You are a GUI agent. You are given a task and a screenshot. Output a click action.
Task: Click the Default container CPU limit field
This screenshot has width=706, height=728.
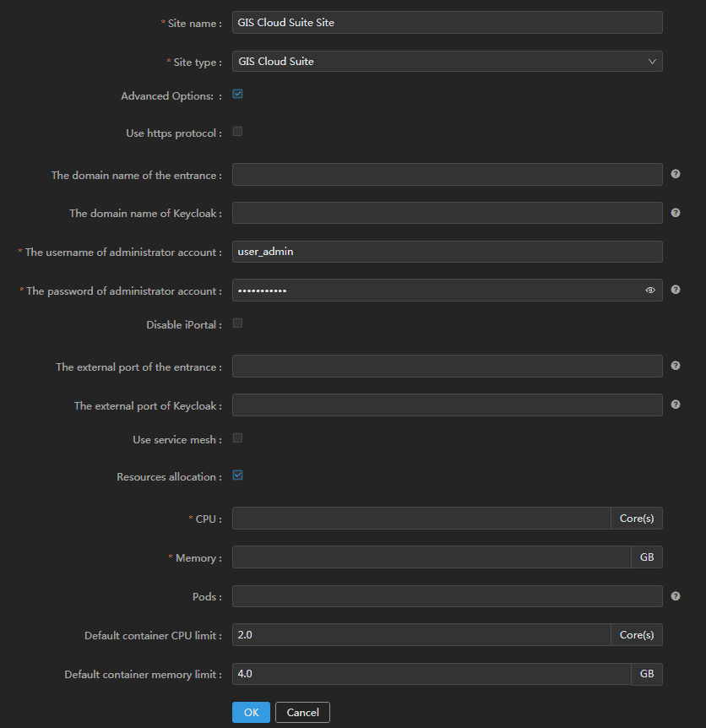pyautogui.click(x=421, y=635)
